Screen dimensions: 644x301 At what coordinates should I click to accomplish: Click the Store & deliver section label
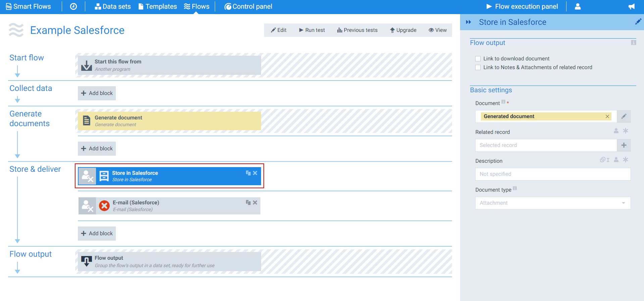pos(35,169)
